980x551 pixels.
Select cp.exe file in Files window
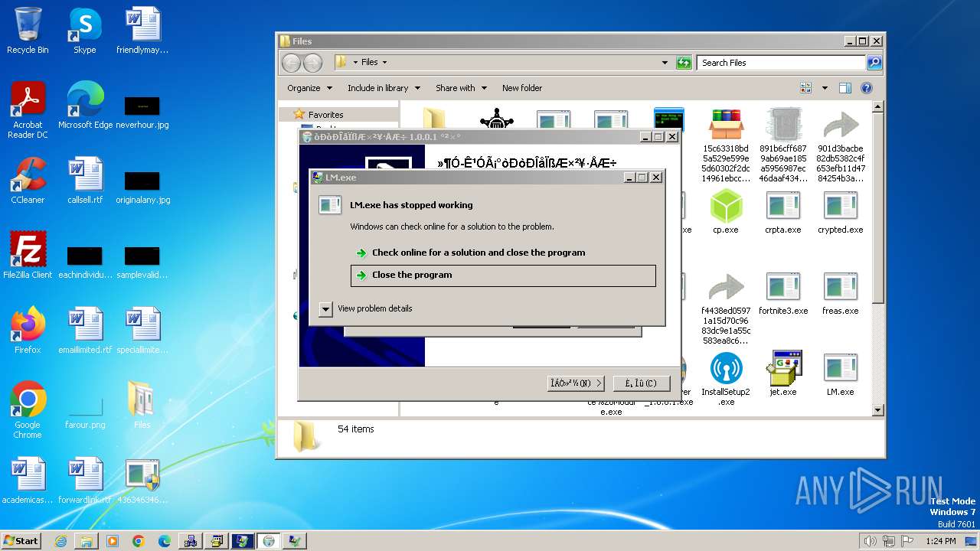coord(725,212)
